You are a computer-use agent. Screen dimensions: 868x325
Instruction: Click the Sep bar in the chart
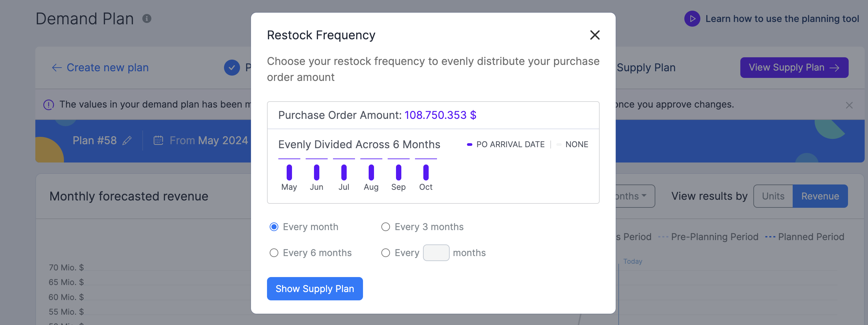tap(398, 172)
